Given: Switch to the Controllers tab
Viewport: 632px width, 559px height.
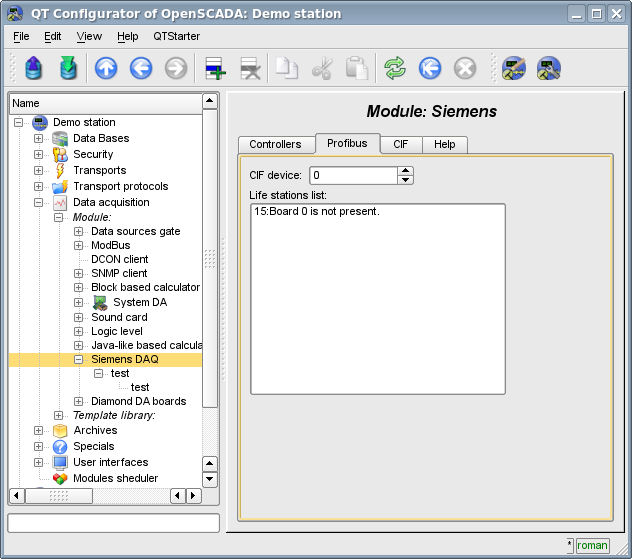Looking at the screenshot, I should pyautogui.click(x=275, y=144).
